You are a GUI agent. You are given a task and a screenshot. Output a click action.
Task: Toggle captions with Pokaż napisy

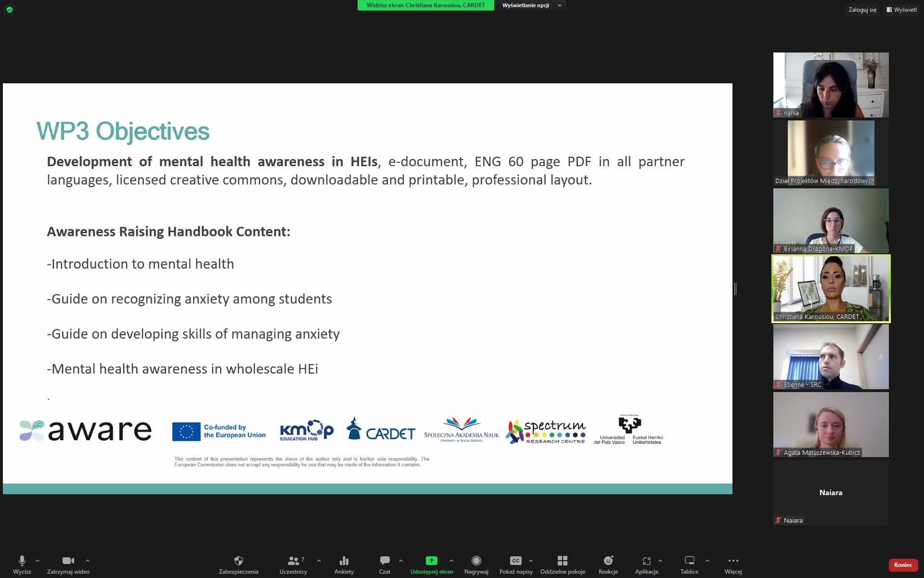pos(516,565)
